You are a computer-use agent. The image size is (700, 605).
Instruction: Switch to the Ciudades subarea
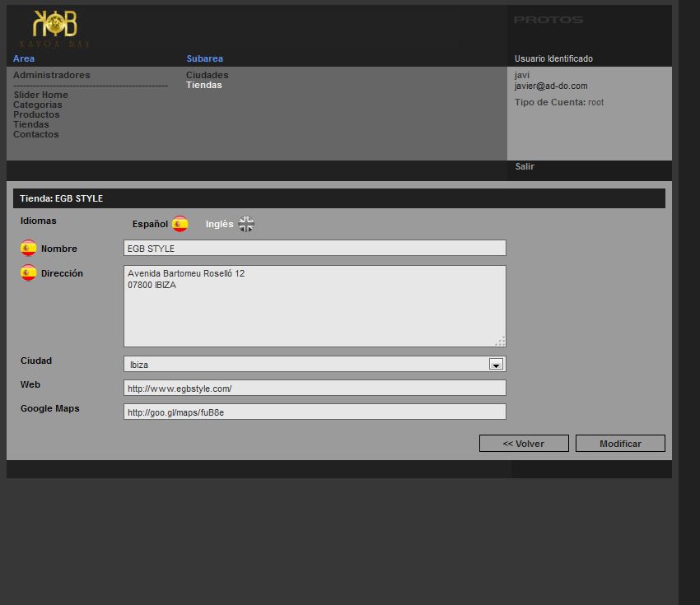point(208,75)
